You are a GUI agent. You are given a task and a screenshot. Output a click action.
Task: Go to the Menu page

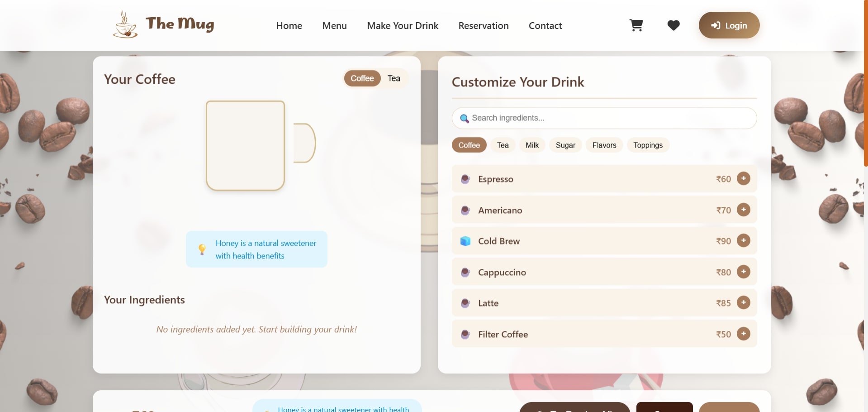tap(334, 26)
